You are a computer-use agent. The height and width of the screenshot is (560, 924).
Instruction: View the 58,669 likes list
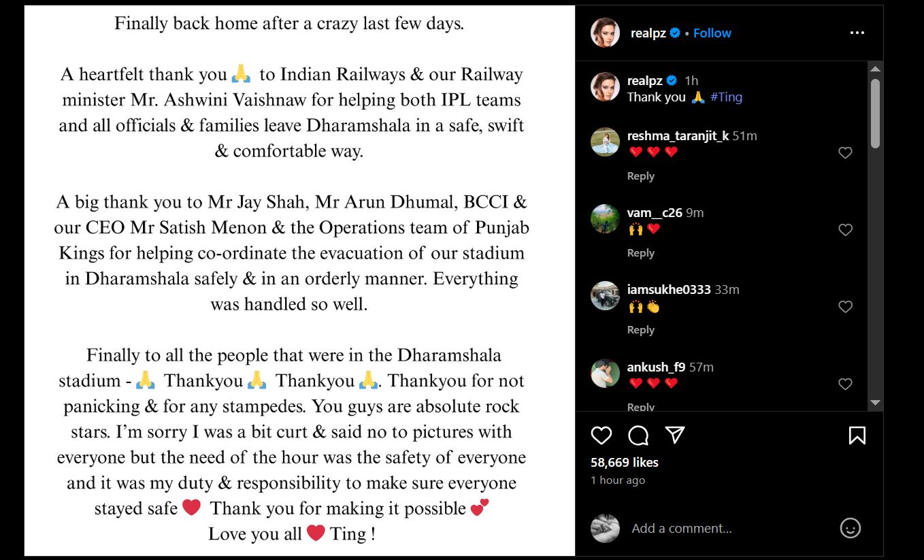coord(625,462)
